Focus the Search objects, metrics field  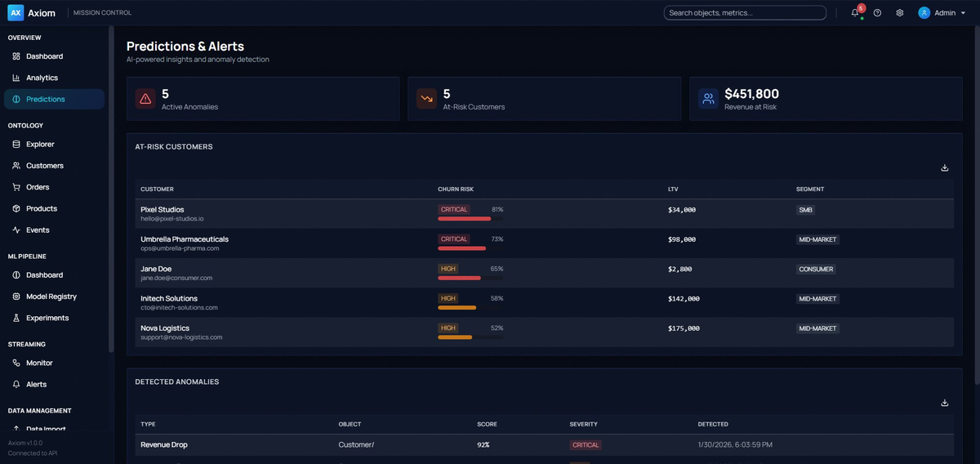click(745, 13)
